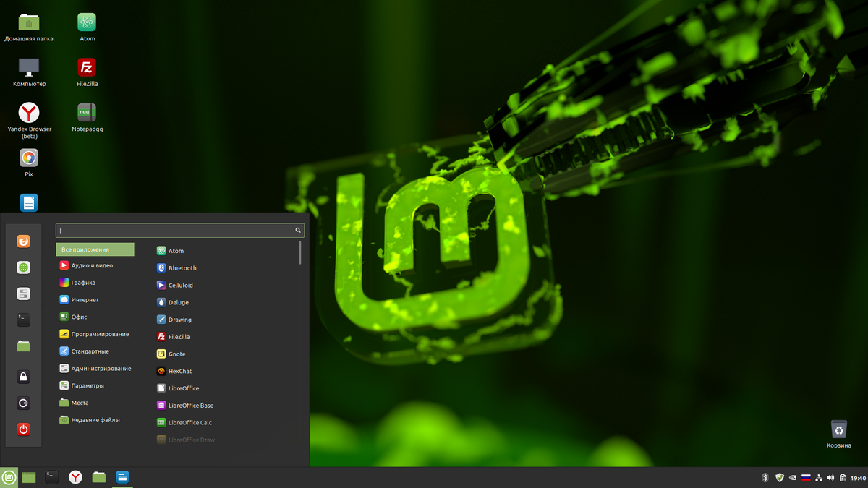
Task: Open the Программирование category
Action: 95,334
